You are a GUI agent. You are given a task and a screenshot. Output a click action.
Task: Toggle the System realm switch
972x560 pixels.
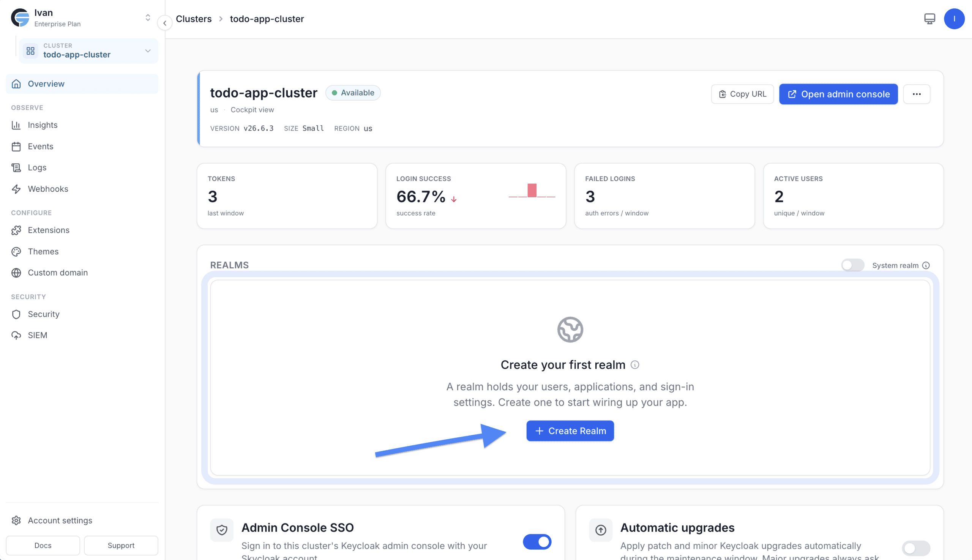tap(852, 265)
